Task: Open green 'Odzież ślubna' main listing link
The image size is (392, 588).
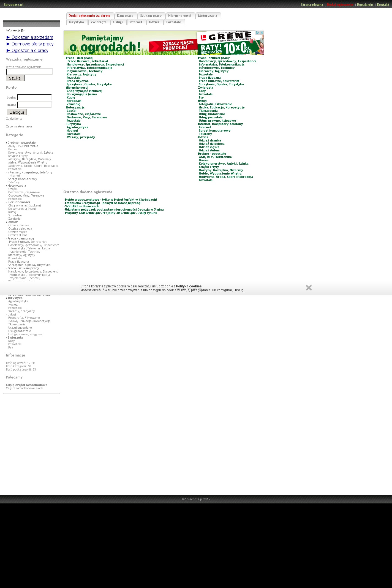Action: [x=209, y=151]
